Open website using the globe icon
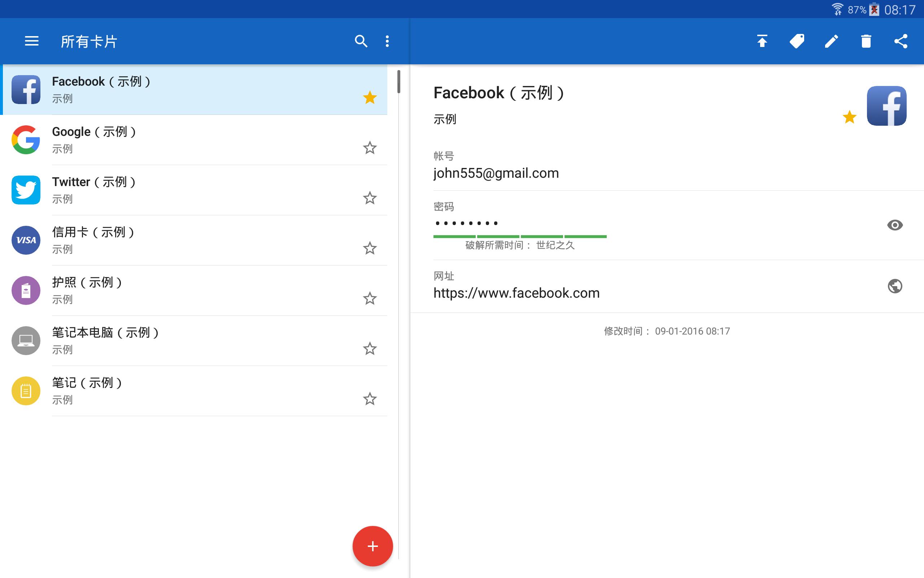 [x=895, y=286]
